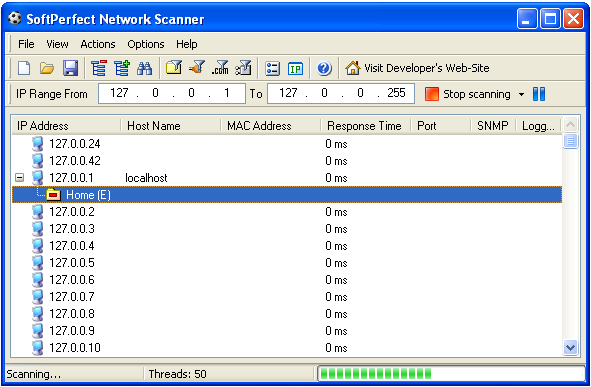Click 'Scanning...' status bar text
Viewport: 591px width, 387px height.
point(34,374)
